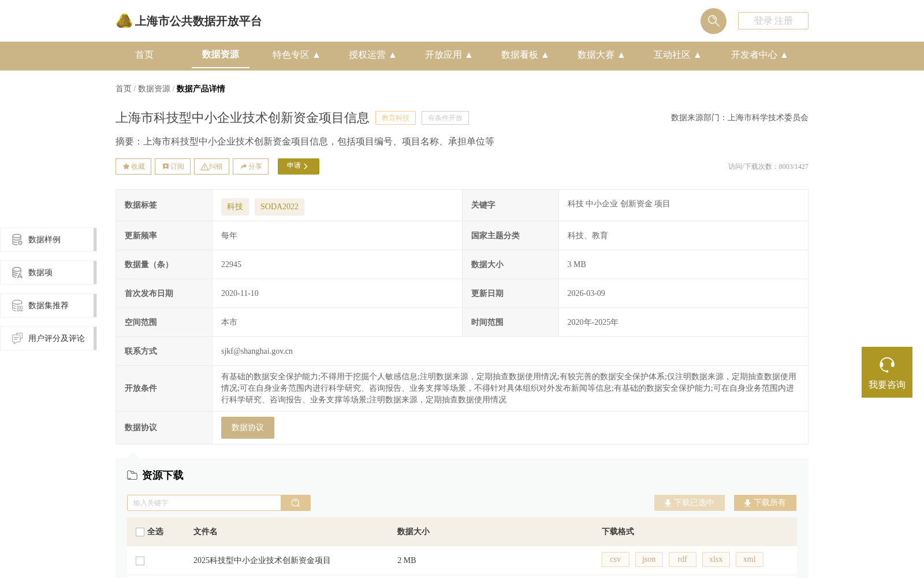This screenshot has width=924, height=578.
Task: Click 用户评分及评论 sidebar label
Action: coord(57,339)
